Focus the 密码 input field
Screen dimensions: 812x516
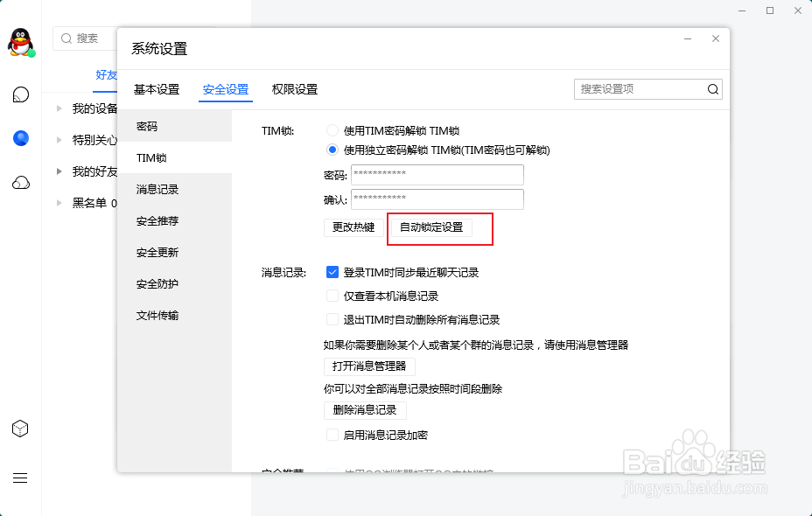click(x=437, y=175)
